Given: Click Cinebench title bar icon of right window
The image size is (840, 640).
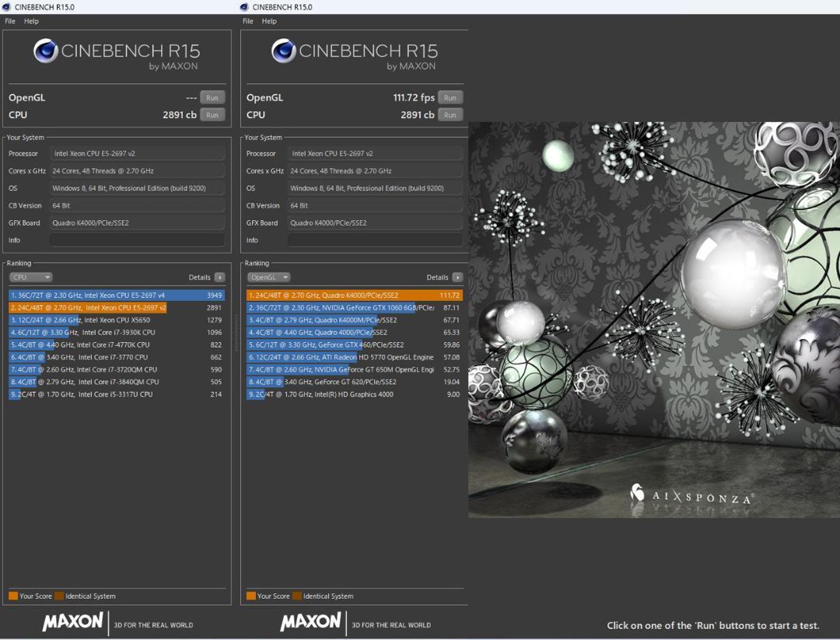Looking at the screenshot, I should 244,7.
